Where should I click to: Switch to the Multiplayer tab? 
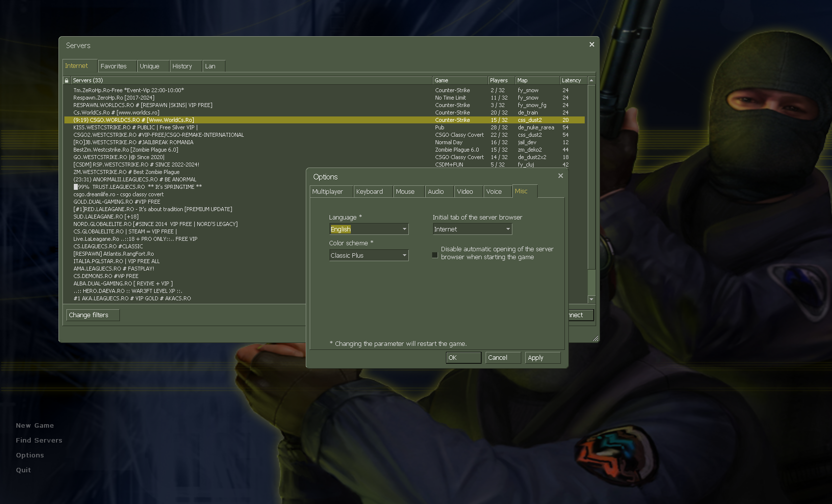331,192
